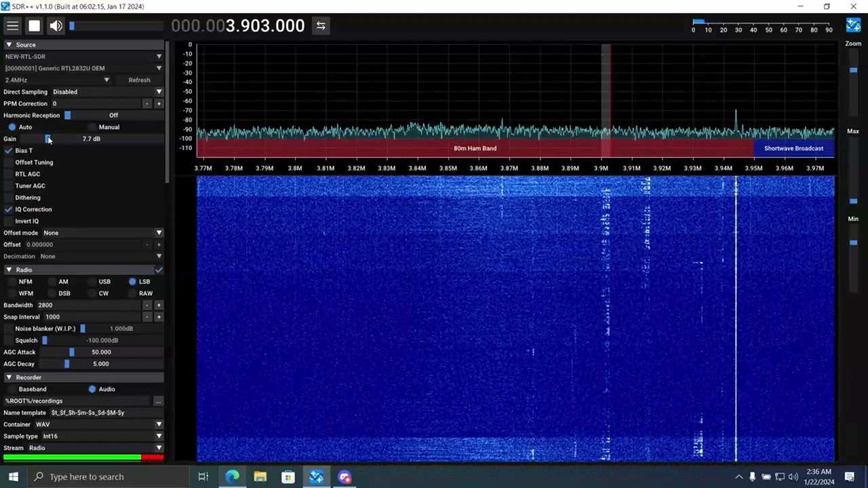Enable the Squelch checkbox
The height and width of the screenshot is (488, 868).
point(9,340)
